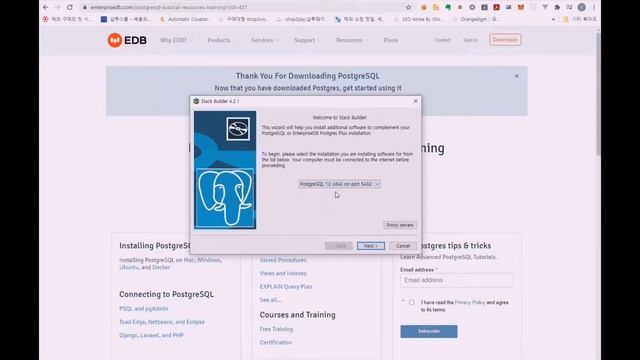The width and height of the screenshot is (640, 360).
Task: Open Toad Edge, Netbeans, and Eclipse link
Action: [162, 322]
